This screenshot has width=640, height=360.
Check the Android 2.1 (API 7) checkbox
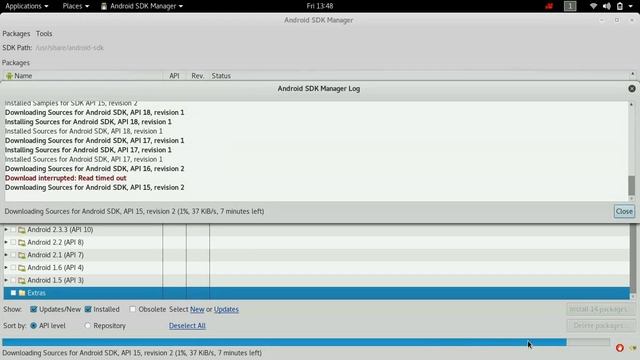click(13, 255)
